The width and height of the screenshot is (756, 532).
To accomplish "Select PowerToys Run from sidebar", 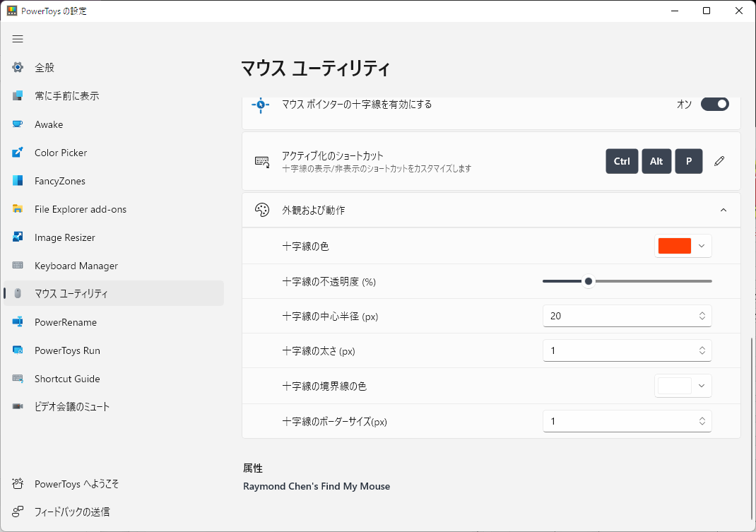I will tap(67, 350).
